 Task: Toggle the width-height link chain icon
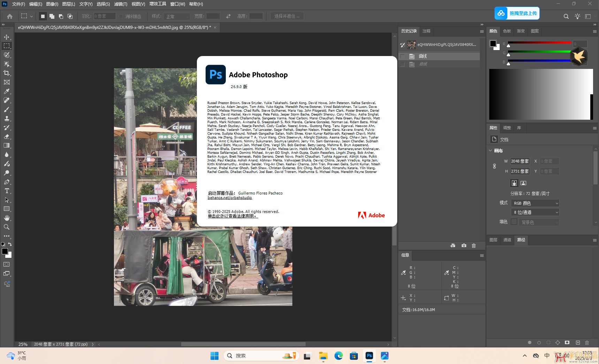pos(494,166)
